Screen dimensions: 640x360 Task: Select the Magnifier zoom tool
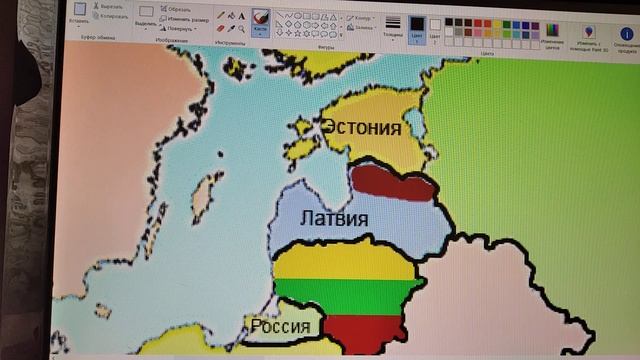pos(242,29)
